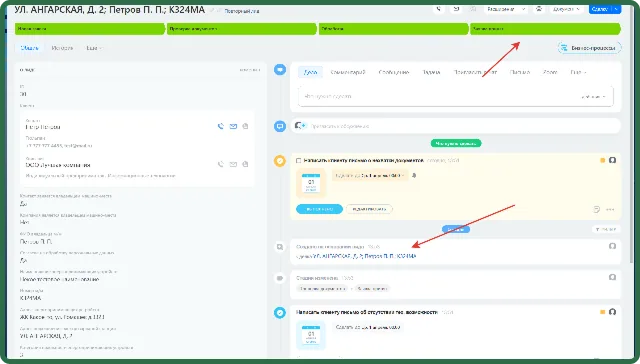Image resolution: width=640 pixels, height=364 pixels.
Task: Select the Сообщение tab in the timeline editor
Action: point(394,72)
